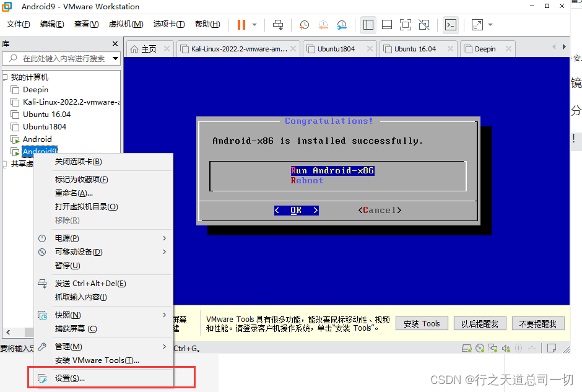Click the send Ctrl+Alt+Del toolbar icon

(278, 25)
